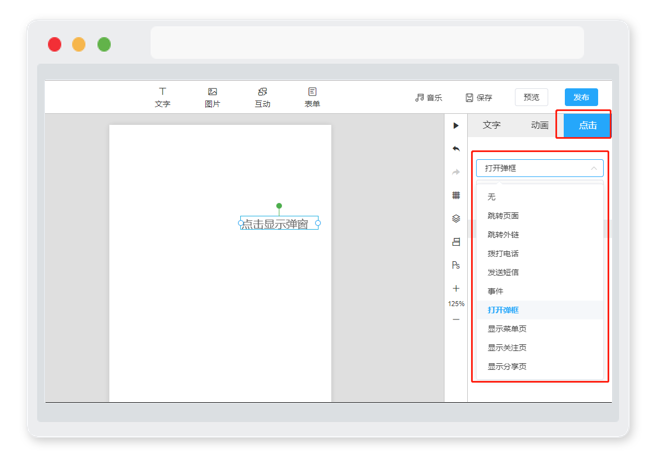Open the layers stack icon
660x460 pixels.
(456, 218)
